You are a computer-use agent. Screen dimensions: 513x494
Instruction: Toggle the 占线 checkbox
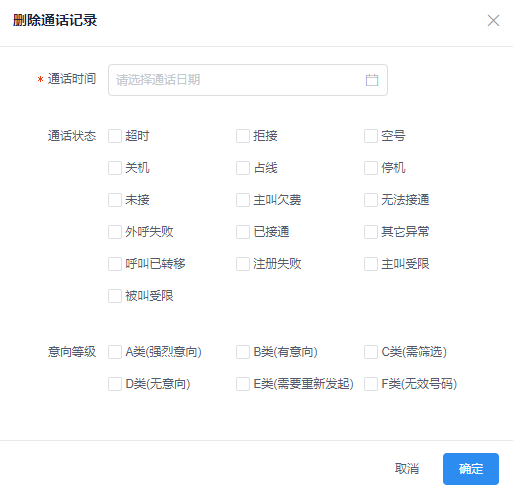coord(243,168)
